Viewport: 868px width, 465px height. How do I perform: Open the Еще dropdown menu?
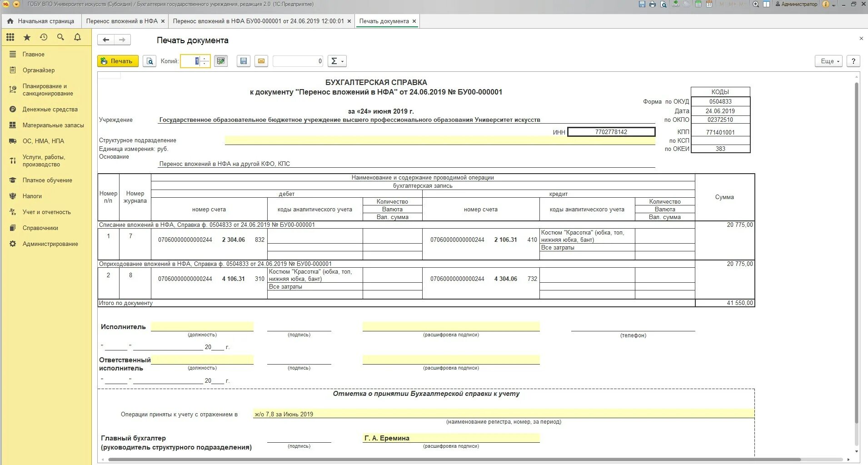coord(829,61)
